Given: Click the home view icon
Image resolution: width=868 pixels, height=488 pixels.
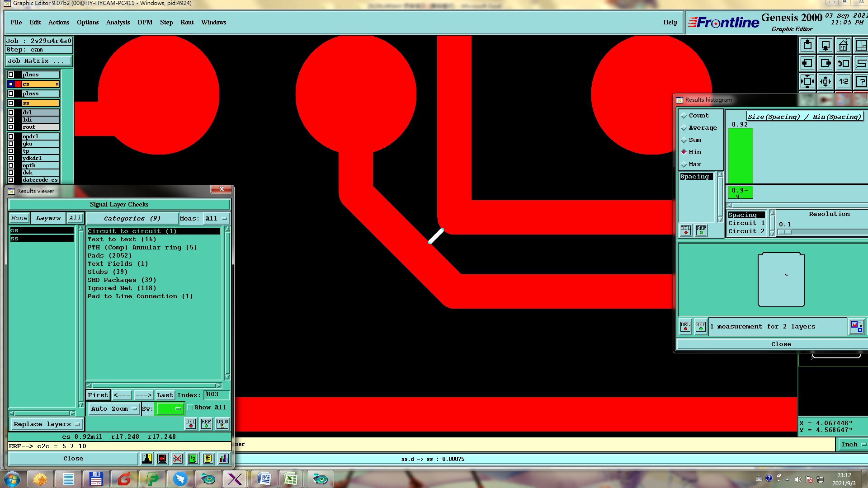Looking at the screenshot, I should [843, 46].
